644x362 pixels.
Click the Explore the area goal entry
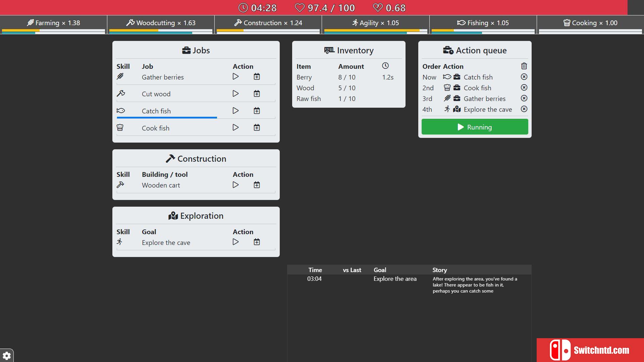[395, 279]
